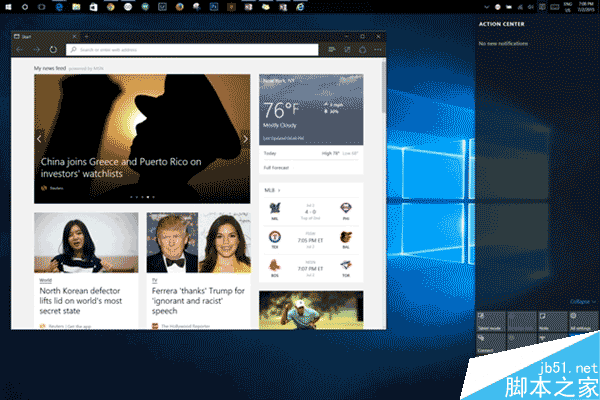Toggle the Connect quick action
This screenshot has height=400, width=600.
pos(491,343)
